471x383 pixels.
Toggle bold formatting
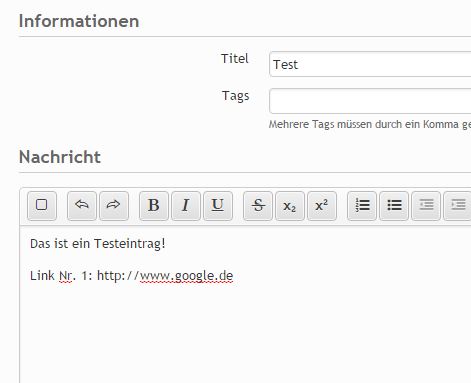click(x=154, y=206)
